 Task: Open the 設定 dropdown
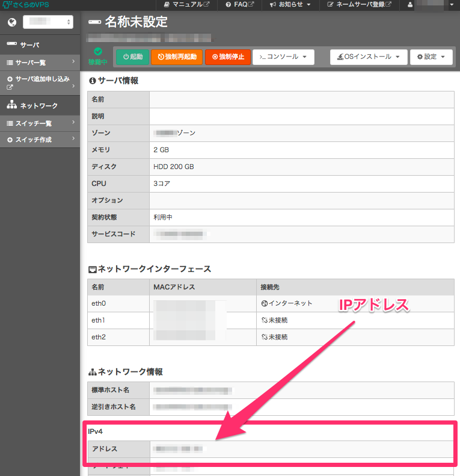[431, 57]
